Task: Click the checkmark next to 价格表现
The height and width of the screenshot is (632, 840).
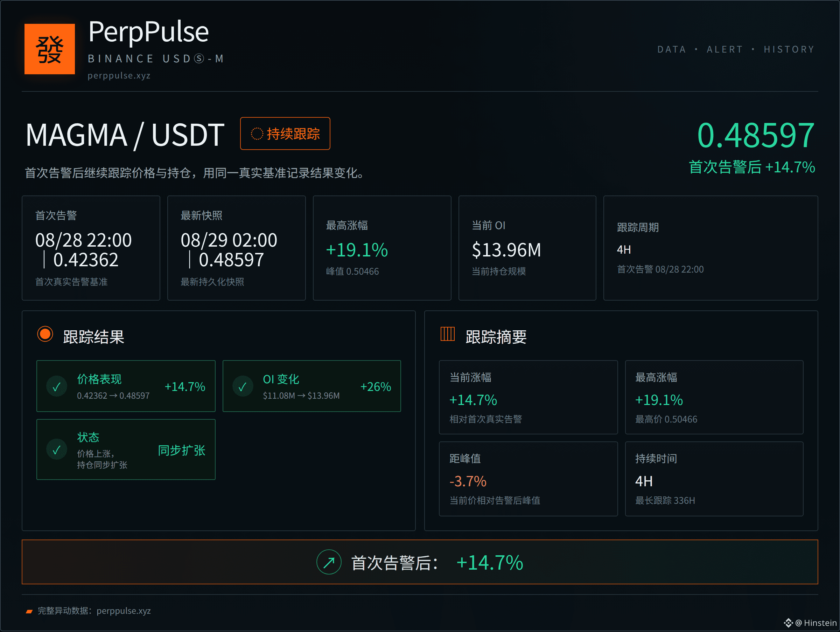Action: click(x=57, y=386)
